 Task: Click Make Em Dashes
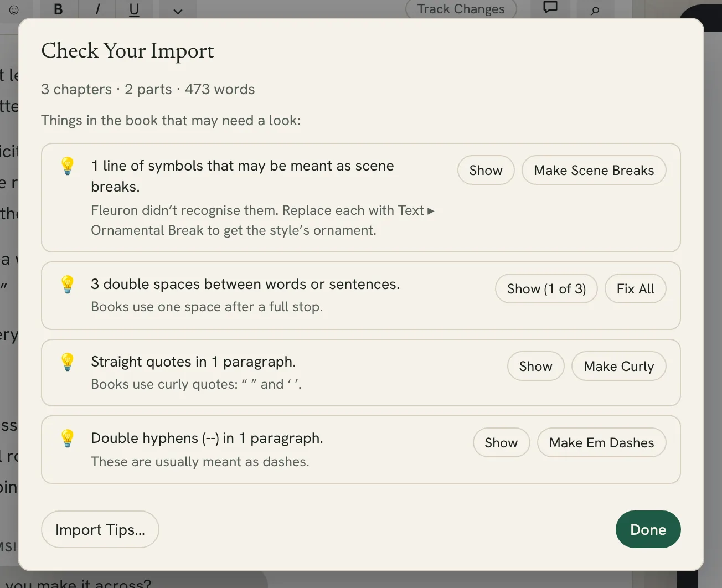click(x=602, y=443)
